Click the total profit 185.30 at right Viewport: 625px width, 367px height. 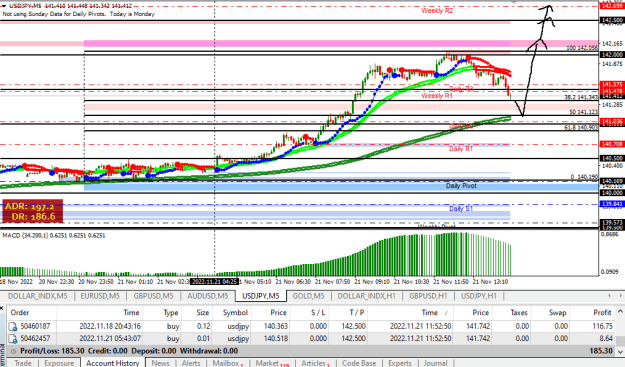point(601,351)
